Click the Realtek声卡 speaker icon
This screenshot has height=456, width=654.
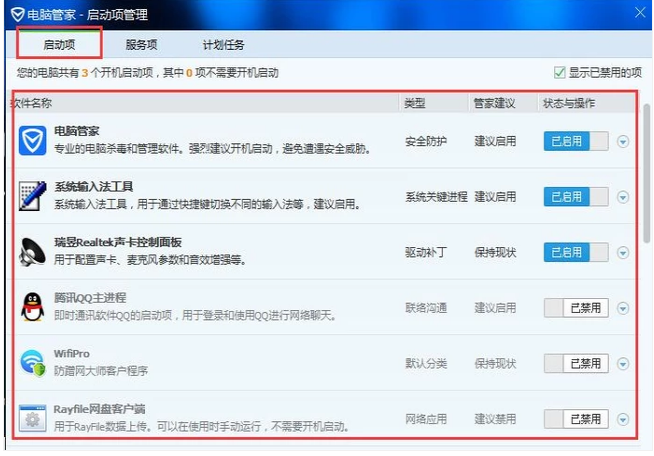[x=33, y=252]
